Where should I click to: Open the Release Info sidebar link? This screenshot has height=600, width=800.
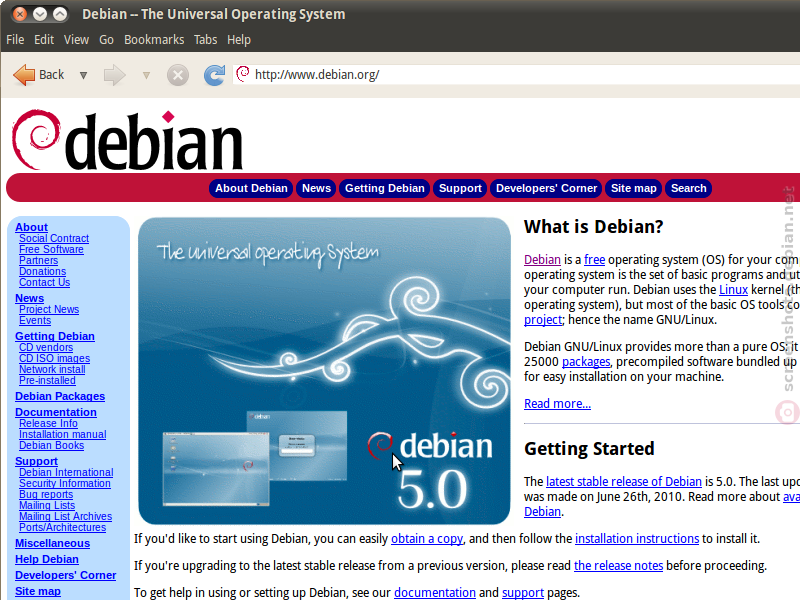point(48,423)
